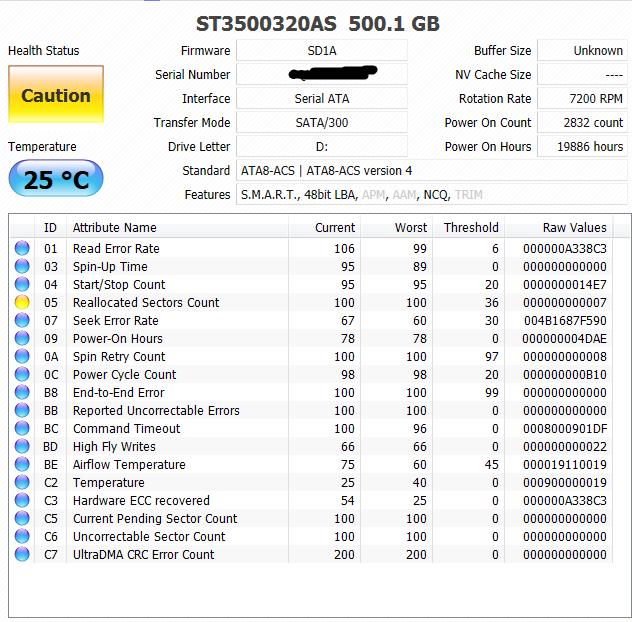Click status orb for Hardware ECC recovered
This screenshot has height=622, width=632.
pyautogui.click(x=22, y=500)
